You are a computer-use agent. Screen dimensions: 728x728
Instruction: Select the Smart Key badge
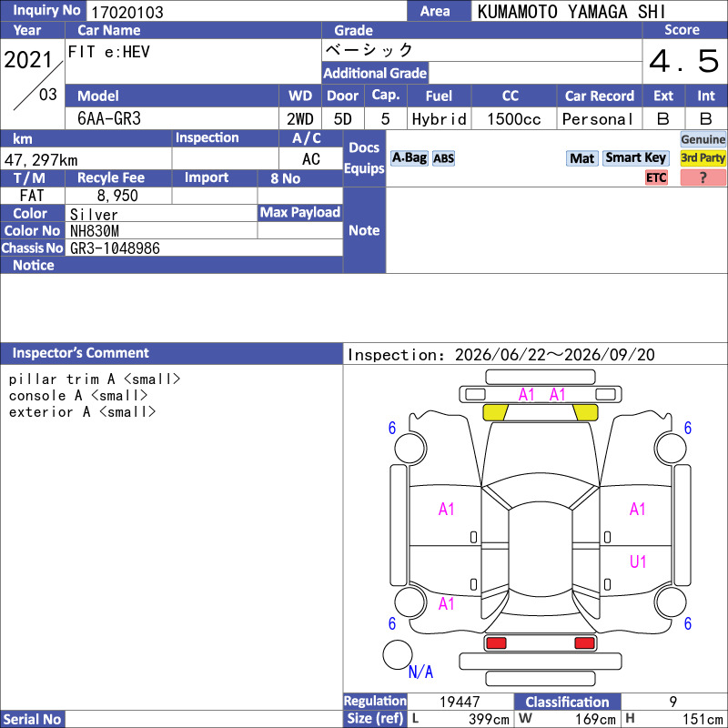click(x=635, y=157)
